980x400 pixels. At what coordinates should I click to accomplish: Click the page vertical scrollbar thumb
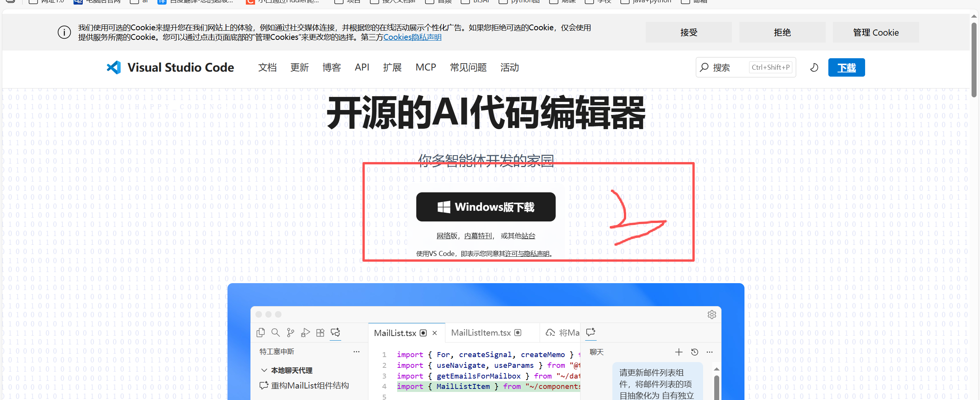pos(974,59)
